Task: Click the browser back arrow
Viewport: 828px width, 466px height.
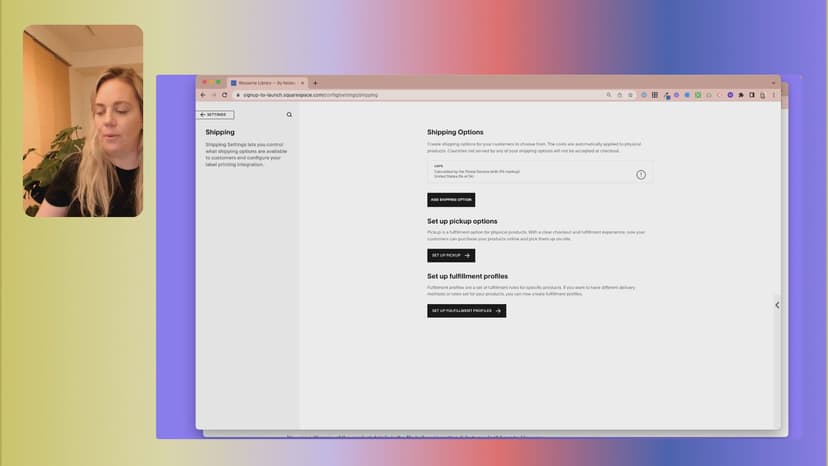Action: click(x=202, y=95)
